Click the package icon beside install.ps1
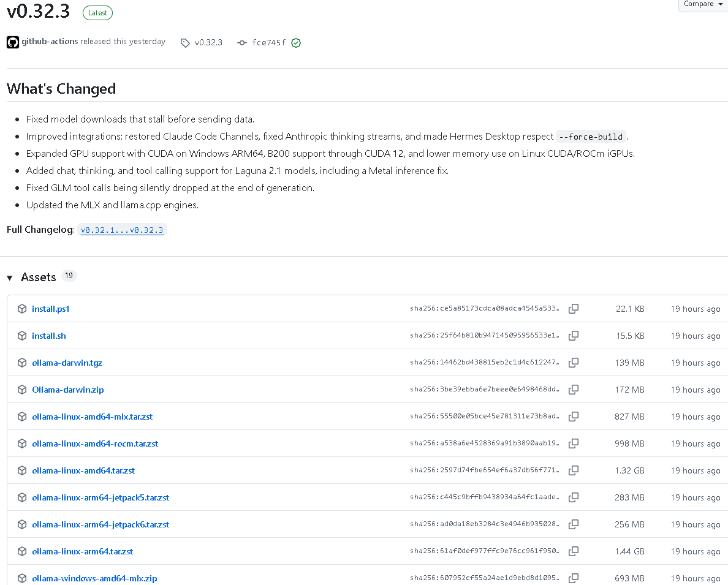The height and width of the screenshot is (585, 728). (x=22, y=309)
